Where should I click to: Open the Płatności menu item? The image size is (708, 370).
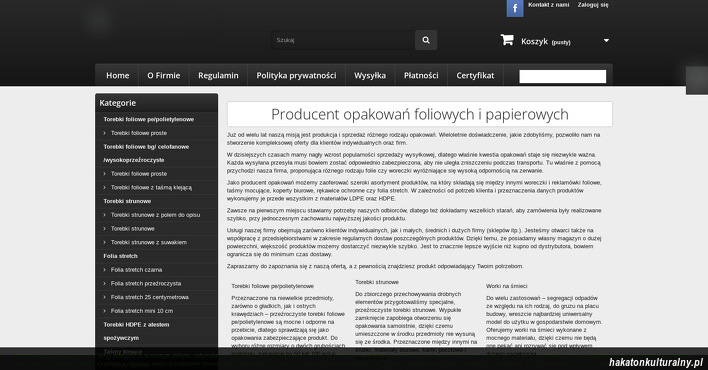point(421,75)
